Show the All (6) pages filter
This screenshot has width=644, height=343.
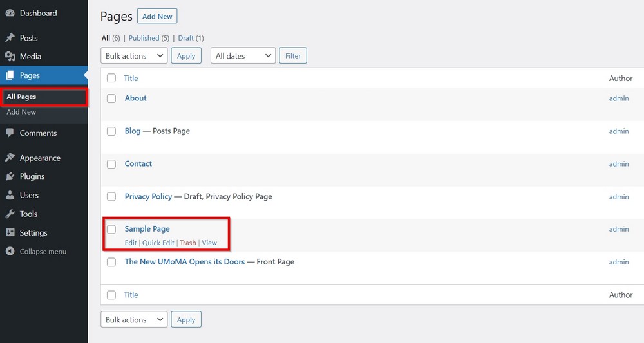(111, 38)
